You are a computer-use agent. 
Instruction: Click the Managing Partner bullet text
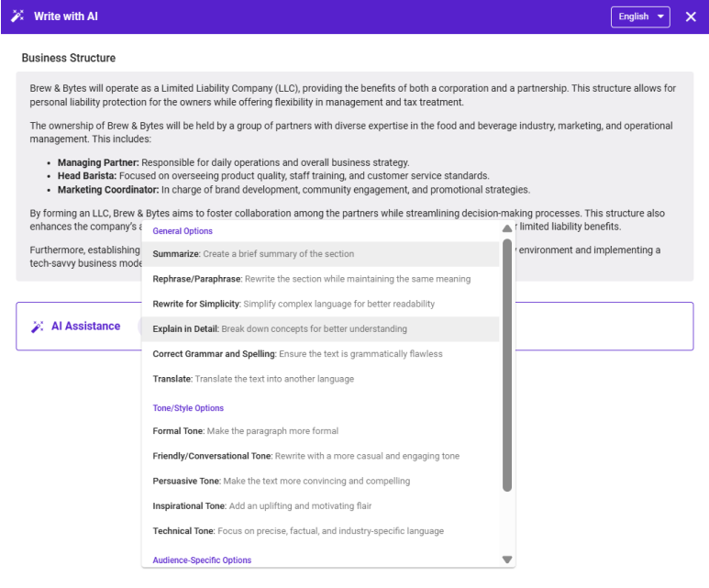point(233,162)
